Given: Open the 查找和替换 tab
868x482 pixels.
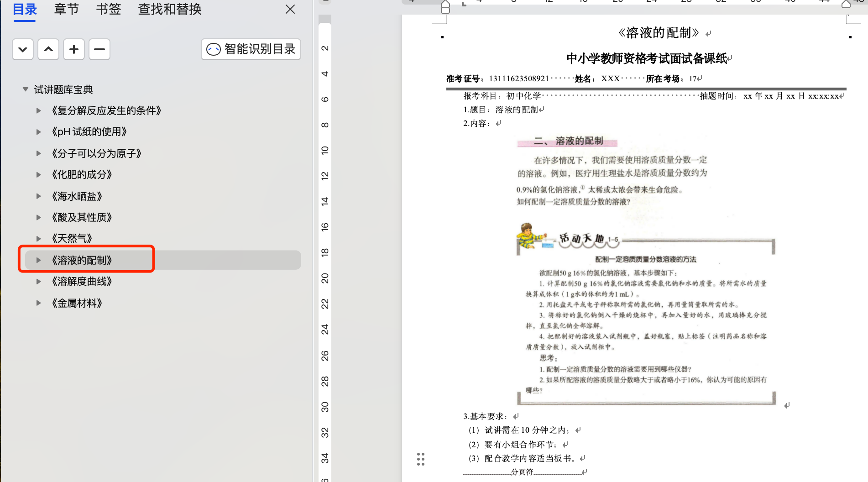Looking at the screenshot, I should pos(170,9).
